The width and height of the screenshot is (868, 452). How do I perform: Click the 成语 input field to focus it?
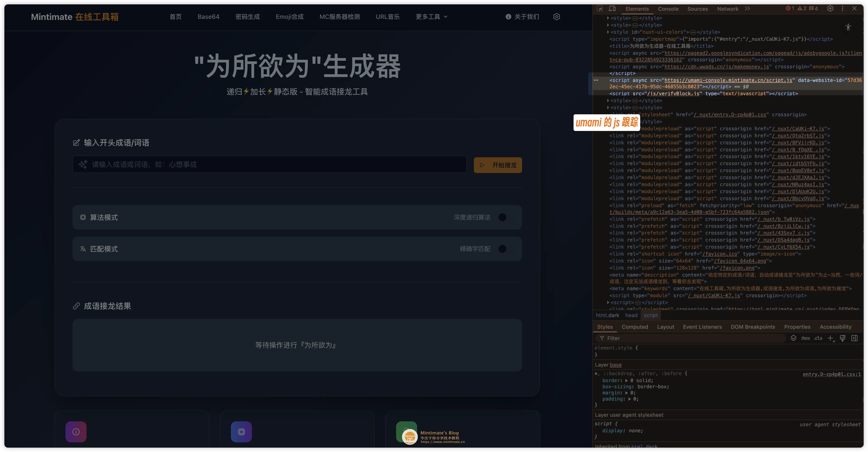[x=269, y=164]
